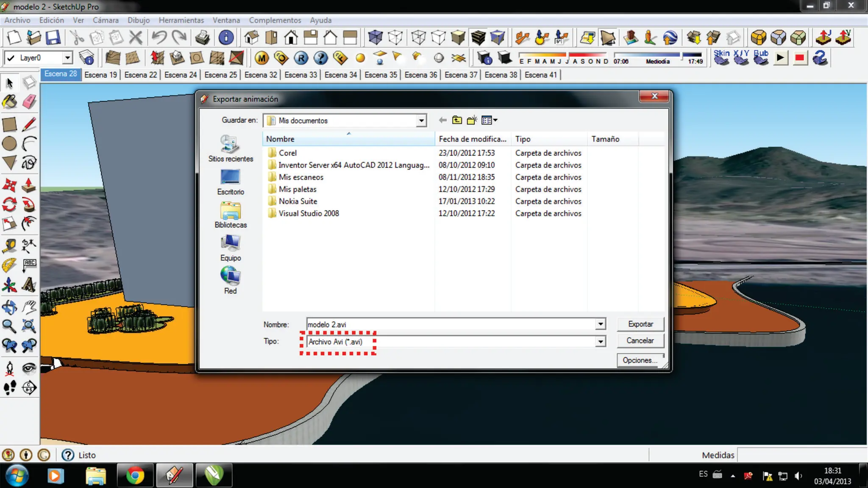Click the Redo arrow
Viewport: 868px width, 488px height.
coord(179,37)
